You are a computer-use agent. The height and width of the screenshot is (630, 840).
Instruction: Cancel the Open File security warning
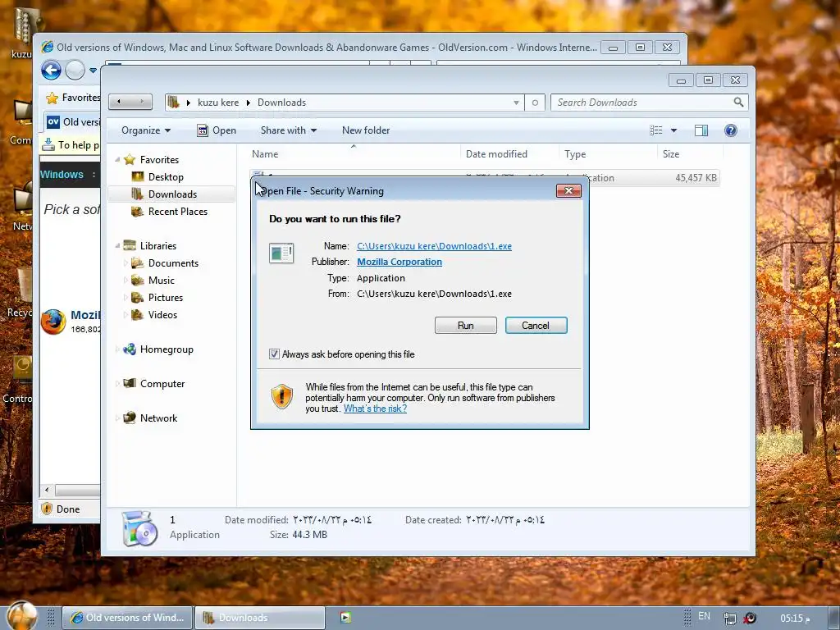pos(536,325)
